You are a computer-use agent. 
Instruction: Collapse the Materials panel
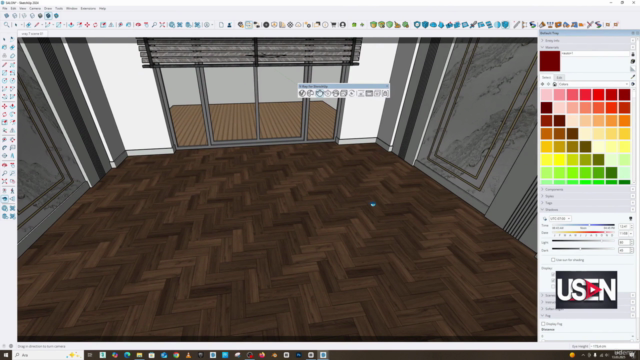(x=587, y=47)
